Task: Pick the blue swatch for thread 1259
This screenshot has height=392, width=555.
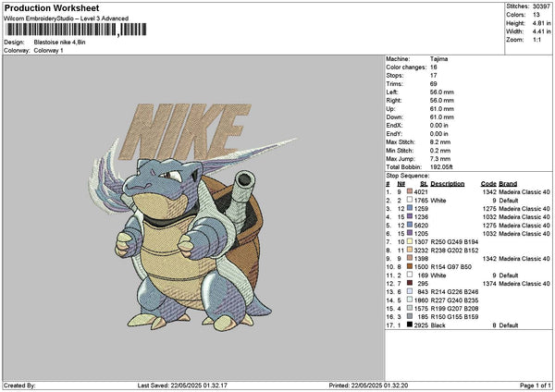Action: (x=410, y=208)
